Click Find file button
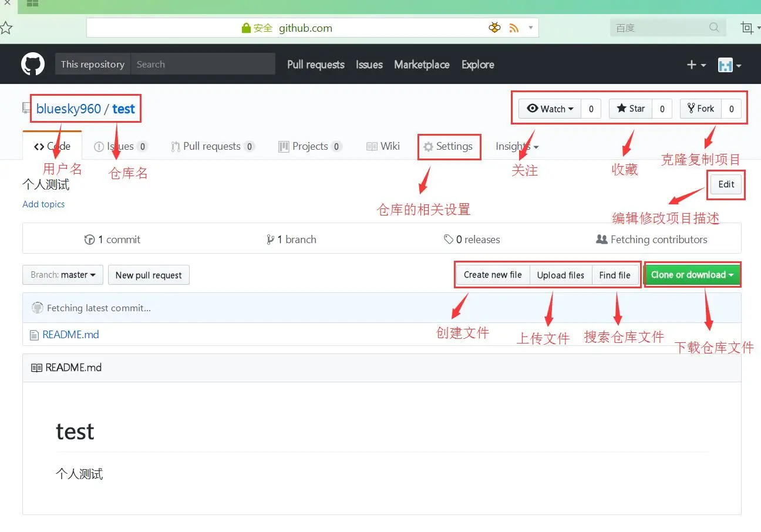 coord(615,275)
